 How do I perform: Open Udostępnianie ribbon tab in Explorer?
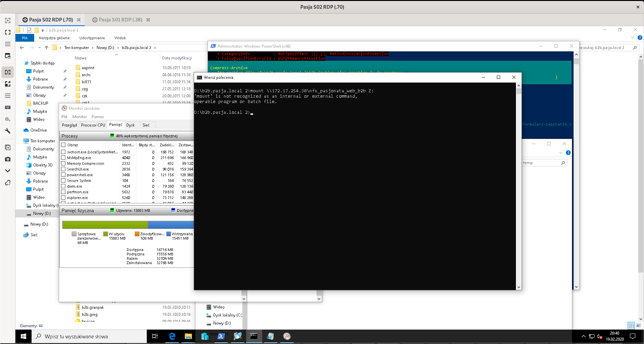[92, 38]
